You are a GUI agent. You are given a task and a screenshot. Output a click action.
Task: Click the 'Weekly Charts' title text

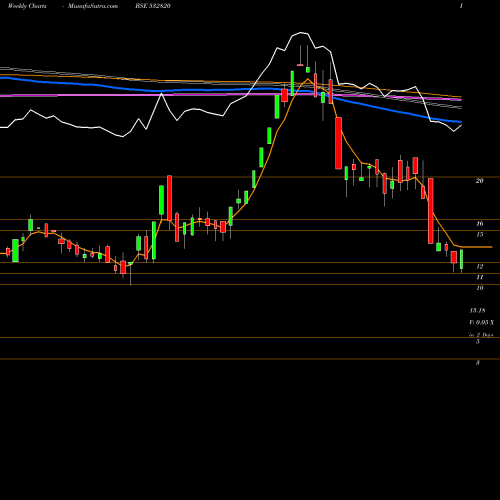coord(27,6)
